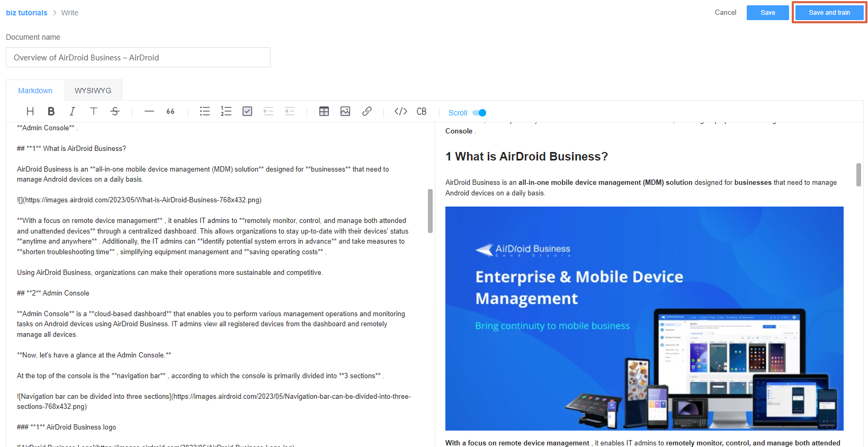Click the Save and train button

(829, 13)
